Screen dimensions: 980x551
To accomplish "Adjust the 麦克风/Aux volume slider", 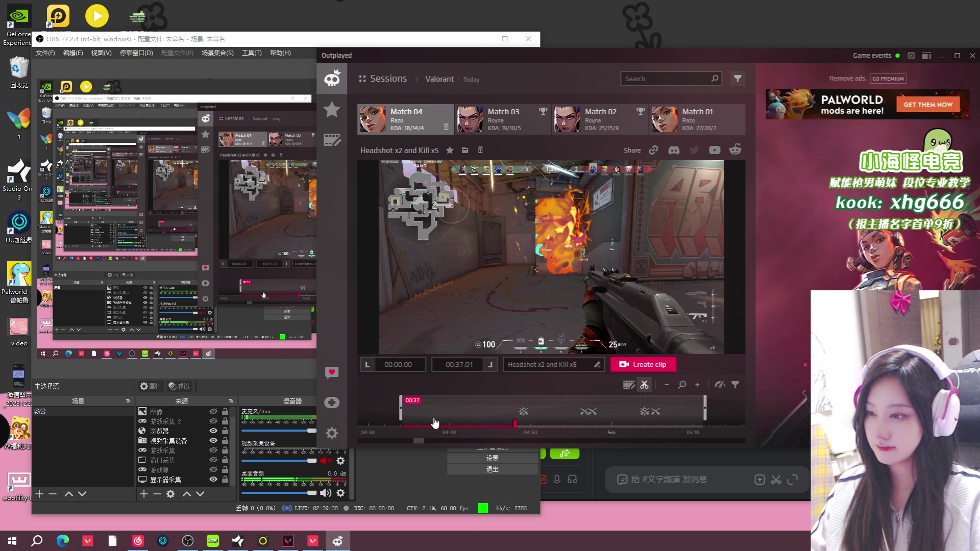I will 279,431.
